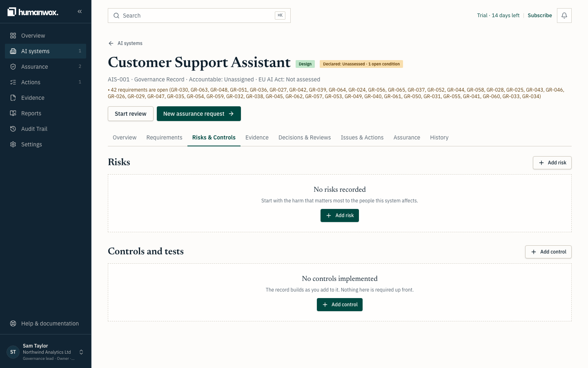588x368 pixels.
Task: Click the Reports book icon
Action: (13, 113)
